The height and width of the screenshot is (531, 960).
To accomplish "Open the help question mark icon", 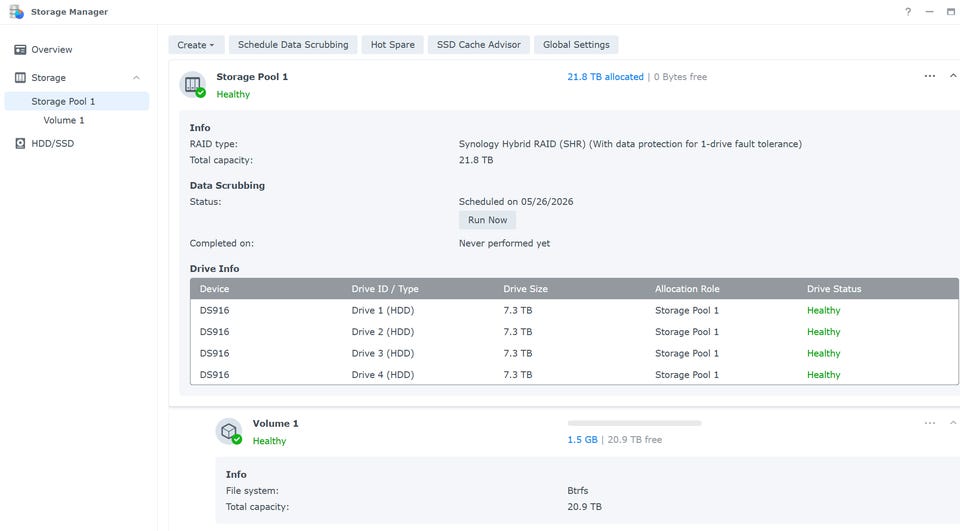I will click(x=908, y=12).
